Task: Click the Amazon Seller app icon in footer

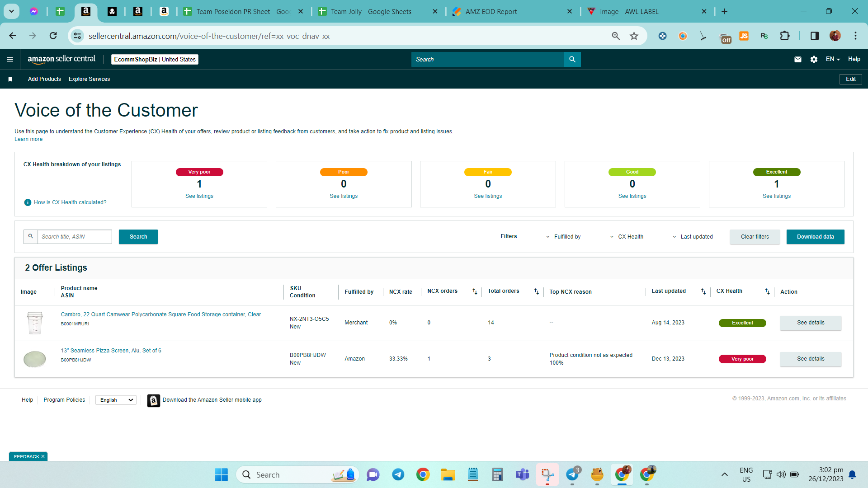Action: point(154,400)
